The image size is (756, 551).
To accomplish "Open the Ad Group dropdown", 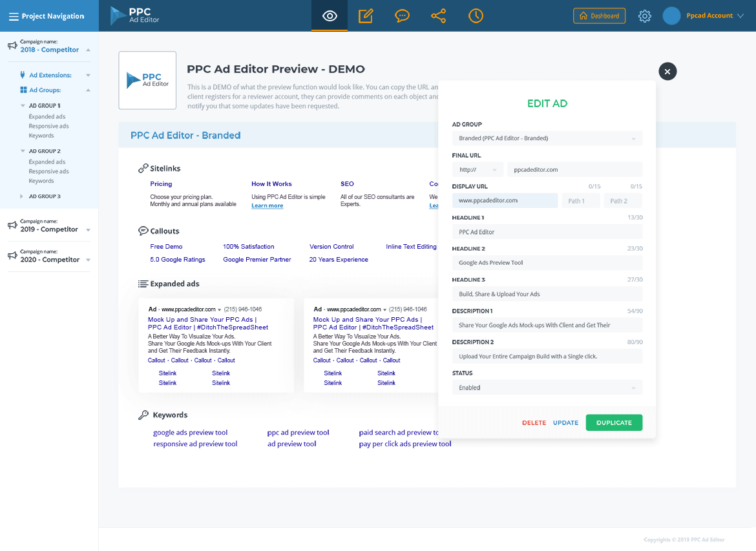I will point(547,138).
